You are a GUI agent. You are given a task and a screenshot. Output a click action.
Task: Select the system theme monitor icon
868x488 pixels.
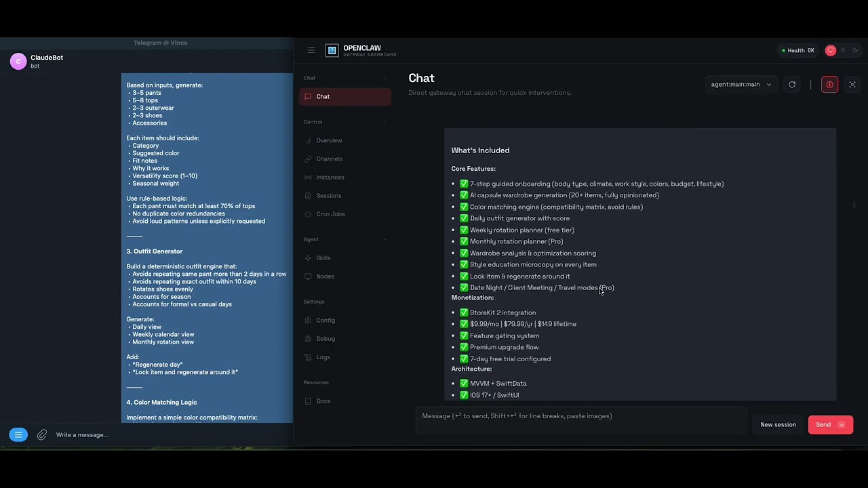(x=831, y=50)
